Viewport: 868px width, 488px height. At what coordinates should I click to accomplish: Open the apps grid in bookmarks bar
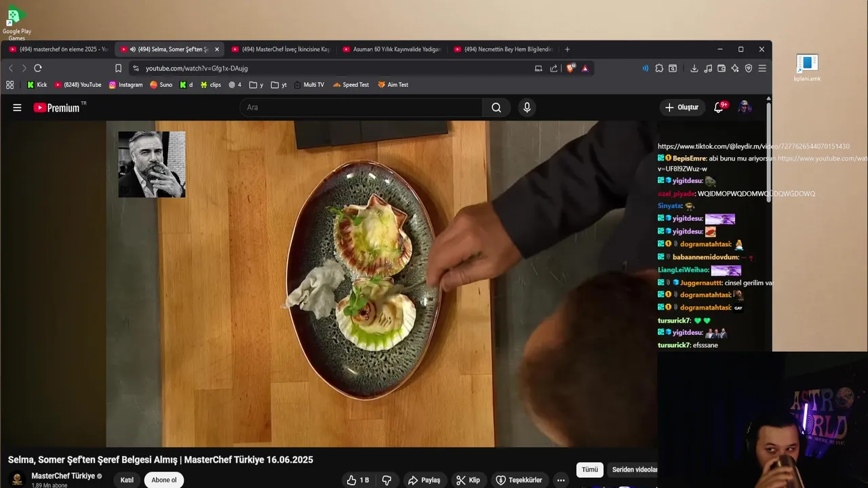9,85
